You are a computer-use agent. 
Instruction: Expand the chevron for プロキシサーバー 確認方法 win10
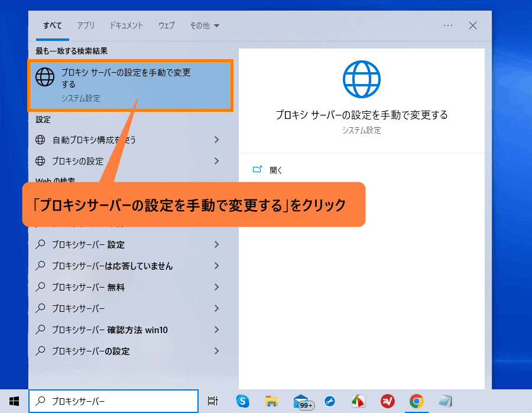(x=217, y=330)
